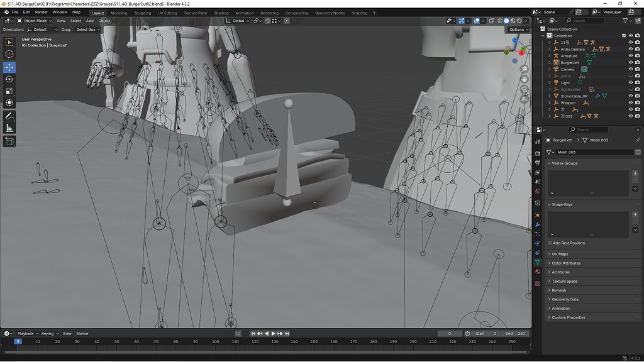Click timeline current frame marker 0
Image resolution: width=644 pixels, height=362 pixels.
(x=18, y=341)
